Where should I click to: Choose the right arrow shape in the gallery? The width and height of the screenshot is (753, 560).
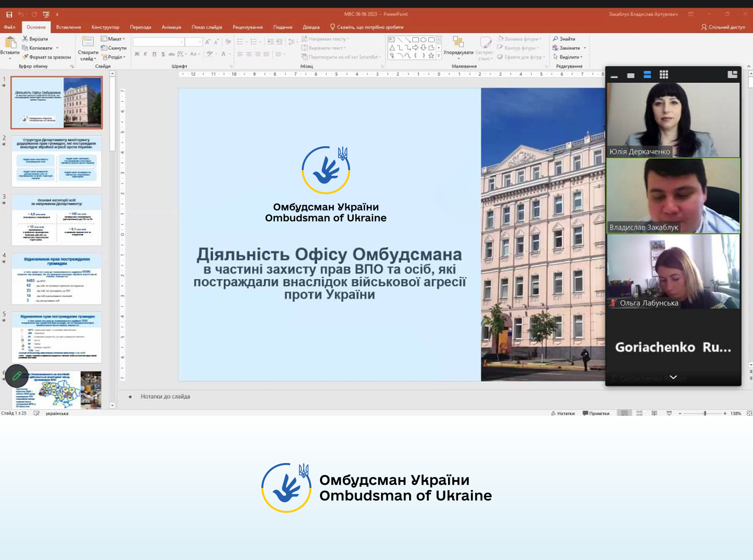tap(415, 48)
